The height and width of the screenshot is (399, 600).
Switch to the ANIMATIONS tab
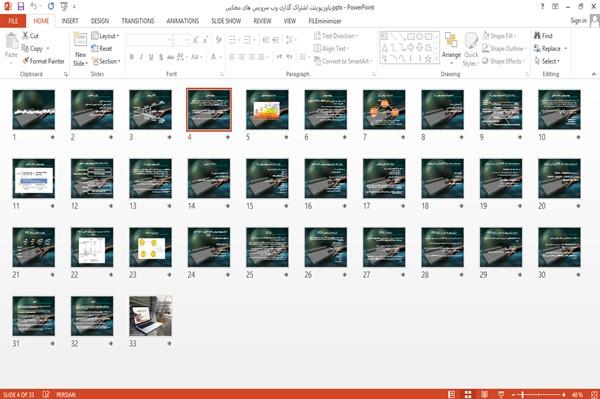coord(183,21)
